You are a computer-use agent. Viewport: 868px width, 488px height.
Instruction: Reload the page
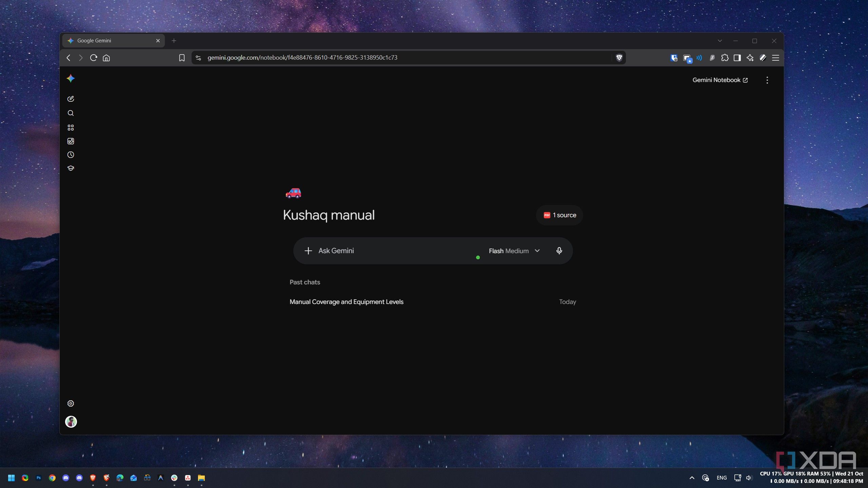click(94, 58)
